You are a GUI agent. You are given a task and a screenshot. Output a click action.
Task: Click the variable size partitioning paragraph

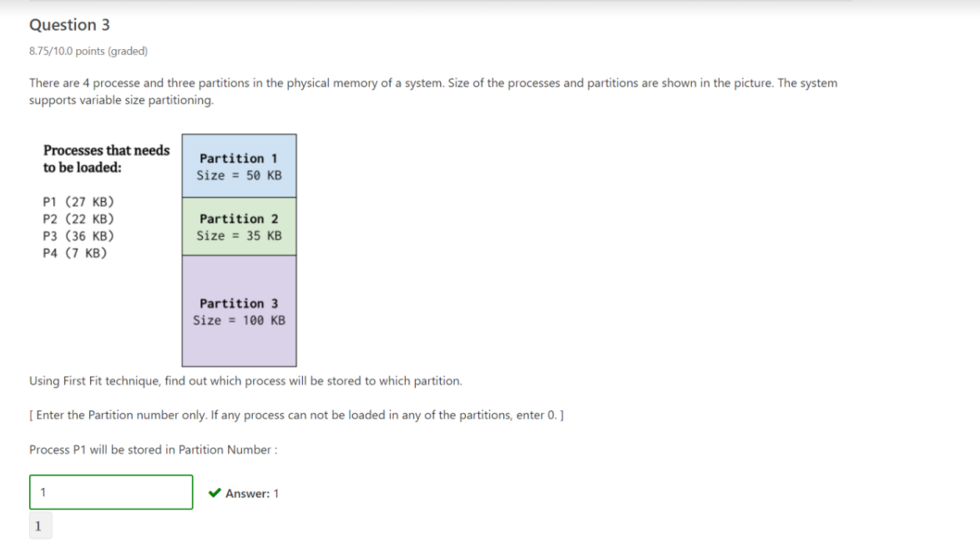point(432,91)
